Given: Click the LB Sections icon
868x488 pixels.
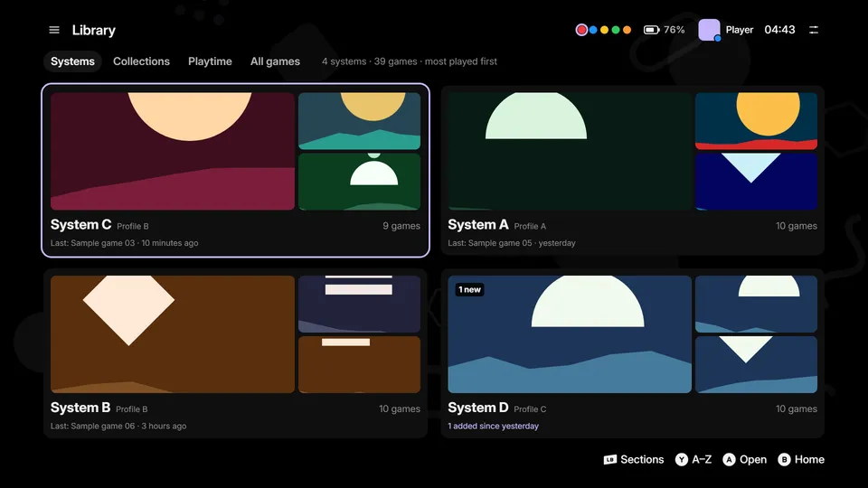Looking at the screenshot, I should [609, 460].
